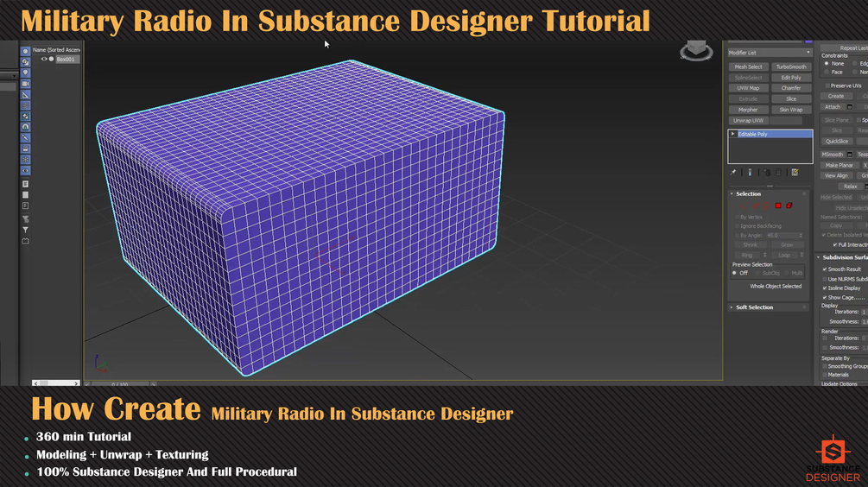Click the View Align button
Screen dimensions: 868x487
tap(836, 175)
